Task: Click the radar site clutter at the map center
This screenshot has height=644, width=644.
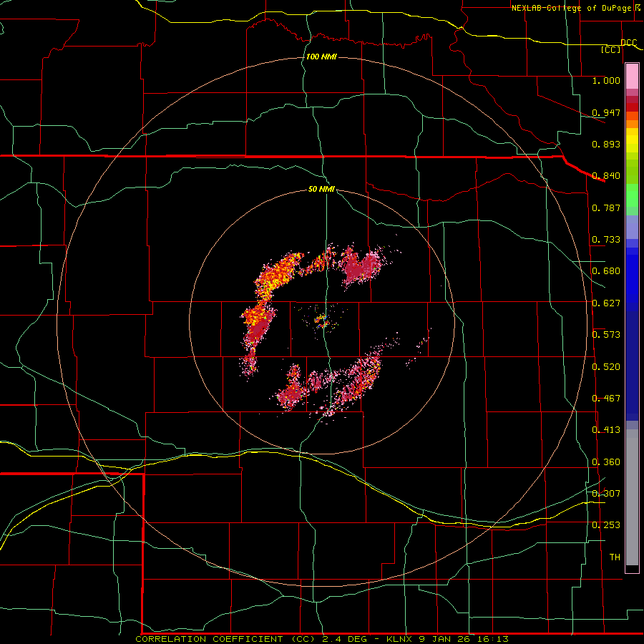Action: [x=322, y=321]
